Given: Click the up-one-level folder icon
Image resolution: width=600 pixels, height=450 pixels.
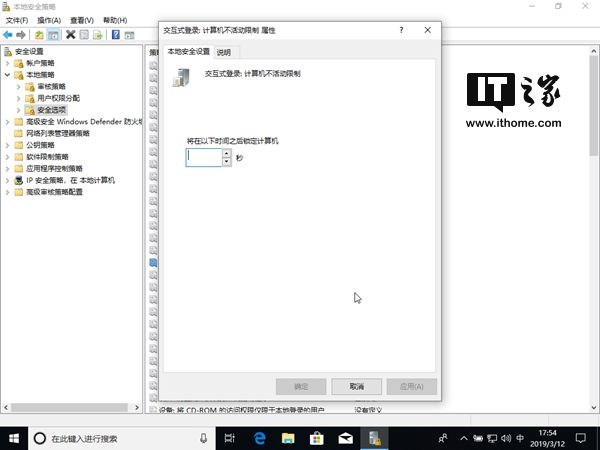Looking at the screenshot, I should (x=39, y=35).
